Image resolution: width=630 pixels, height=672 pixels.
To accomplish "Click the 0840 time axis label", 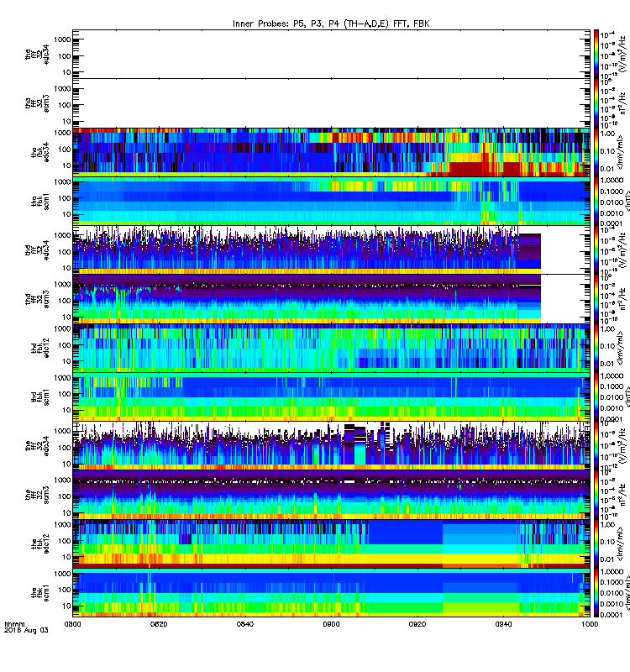I will pos(244,624).
